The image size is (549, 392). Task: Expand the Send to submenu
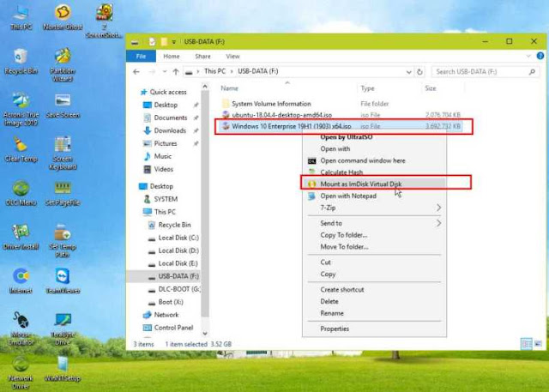tap(374, 223)
